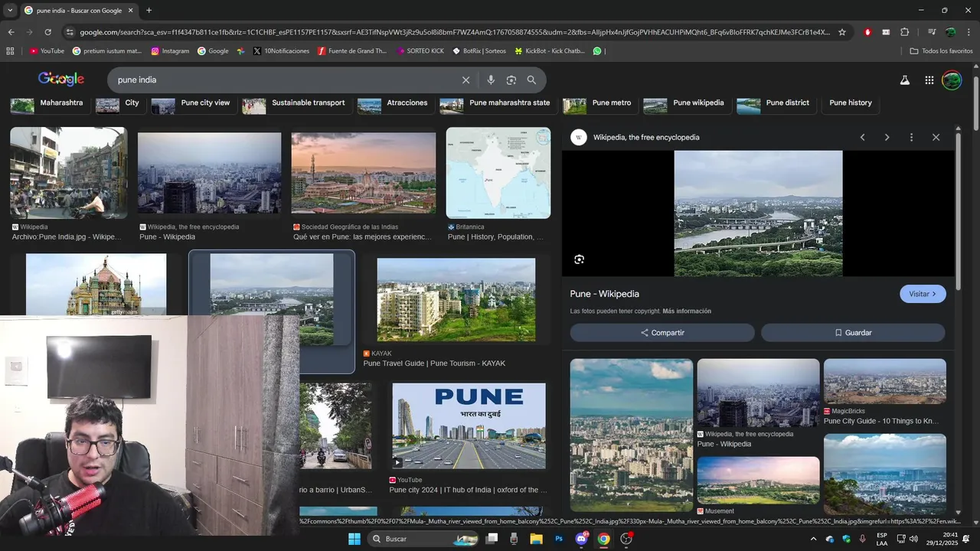This screenshot has height=551, width=980.
Task: Open the WhatsApp bookmark icon
Action: click(x=597, y=51)
